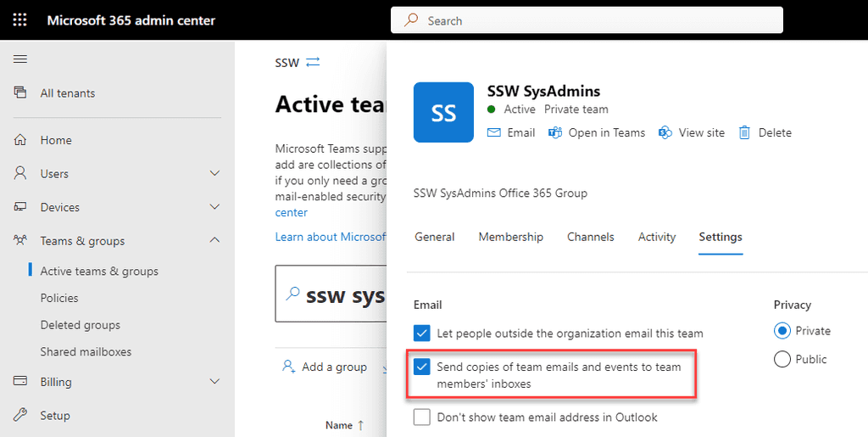Select the Public privacy radio button
This screenshot has width=868, height=437.
[x=782, y=359]
